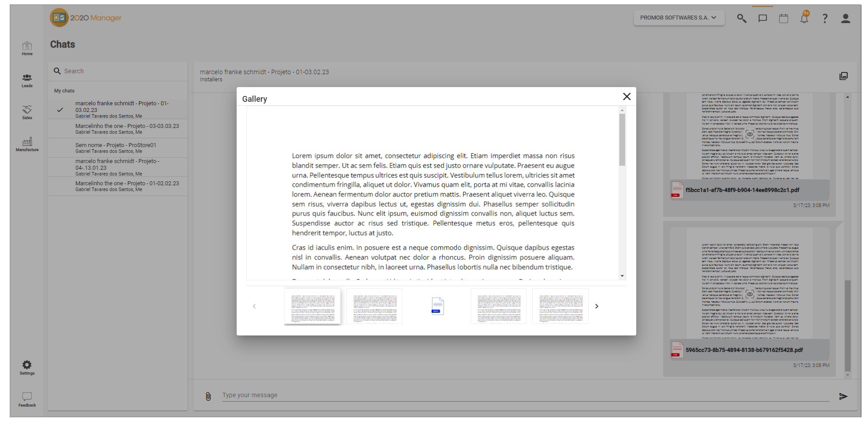Open file f5bcc1a1-af7b-48f9-b904-14ee8998c2c1.pdf
The width and height of the screenshot is (868, 427).
tap(742, 190)
